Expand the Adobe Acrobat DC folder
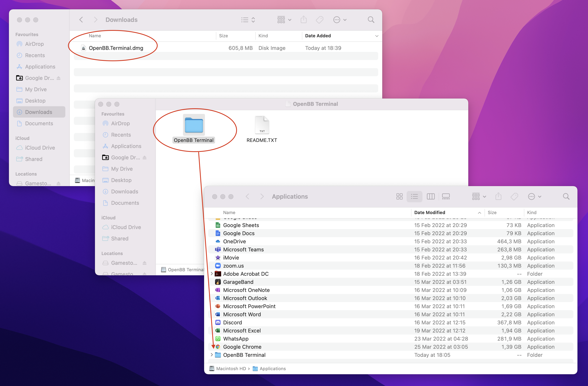The height and width of the screenshot is (386, 588). (x=211, y=274)
